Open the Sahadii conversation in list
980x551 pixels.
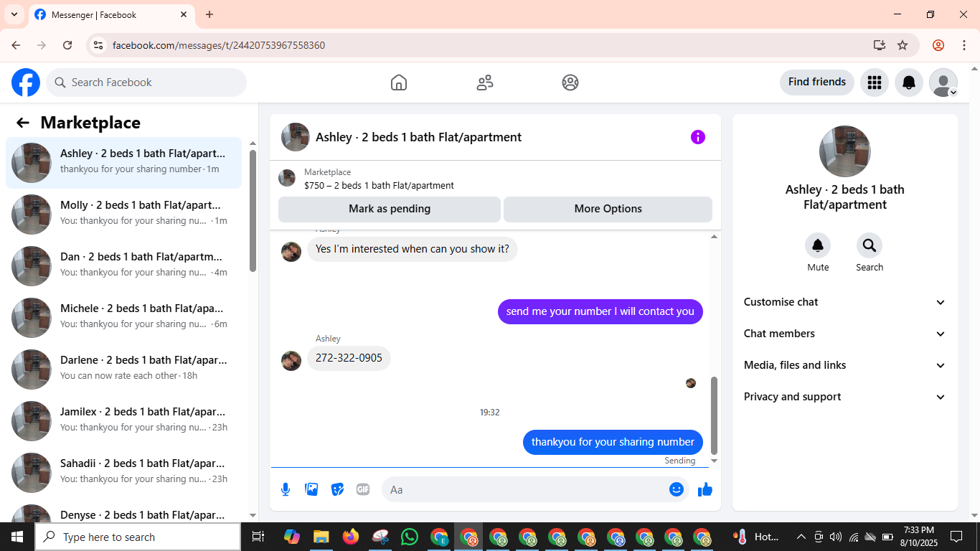123,473
